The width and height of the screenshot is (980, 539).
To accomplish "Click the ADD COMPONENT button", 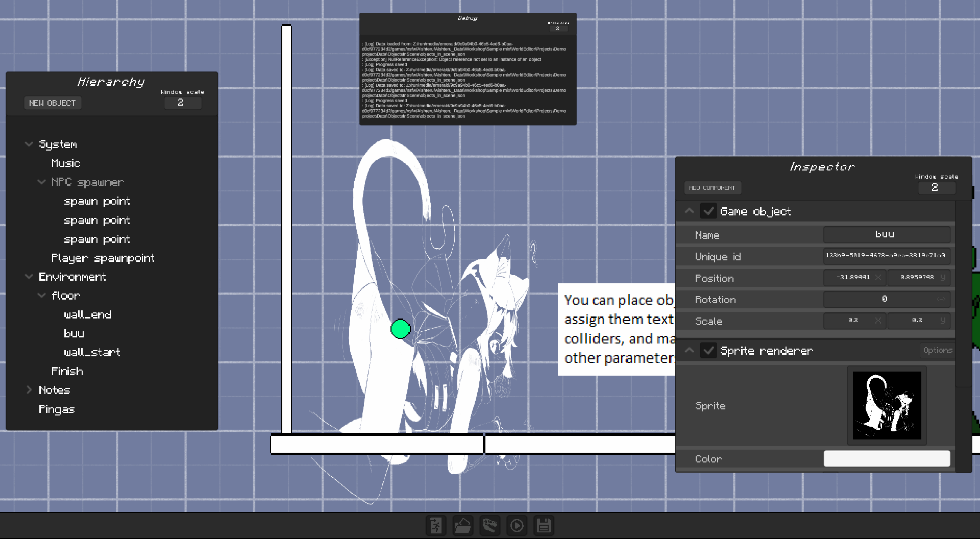I will point(713,188).
